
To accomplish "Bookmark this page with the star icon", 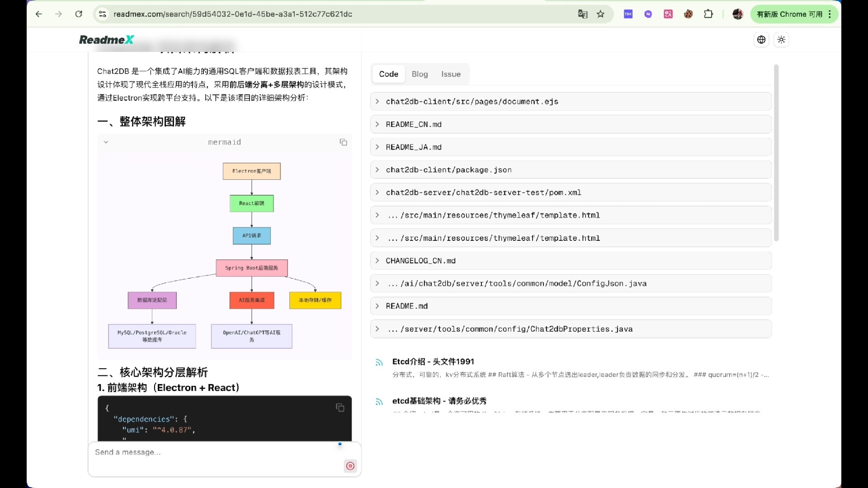I will pos(600,14).
